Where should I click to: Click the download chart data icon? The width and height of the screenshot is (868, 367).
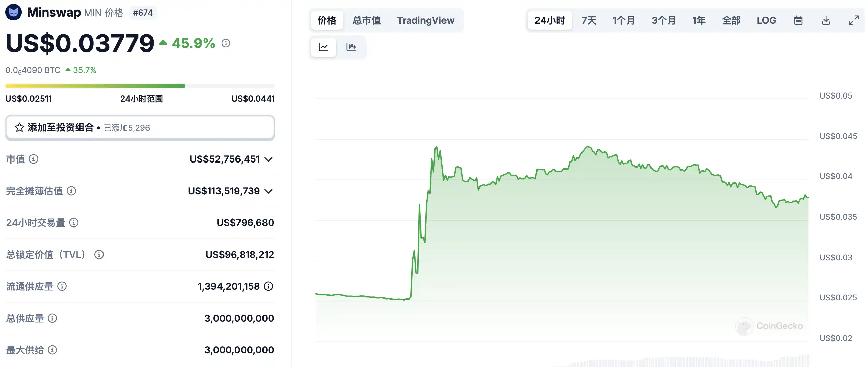(x=826, y=20)
